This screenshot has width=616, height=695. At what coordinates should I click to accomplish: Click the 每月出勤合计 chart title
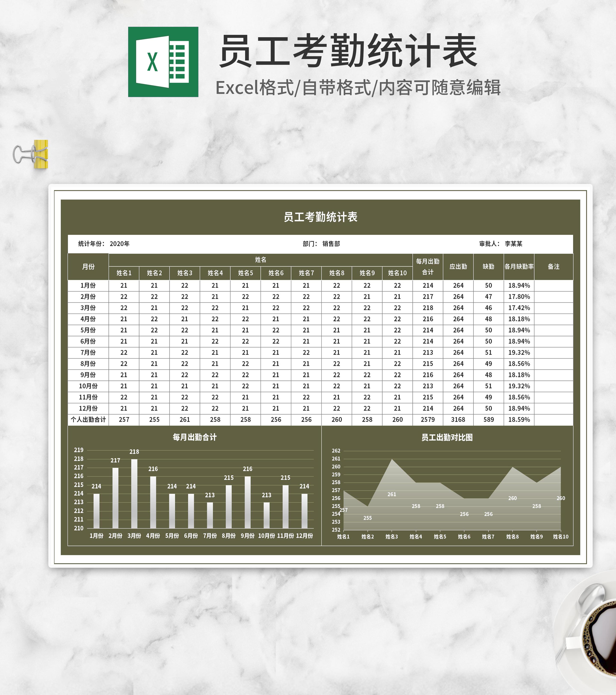pyautogui.click(x=194, y=437)
